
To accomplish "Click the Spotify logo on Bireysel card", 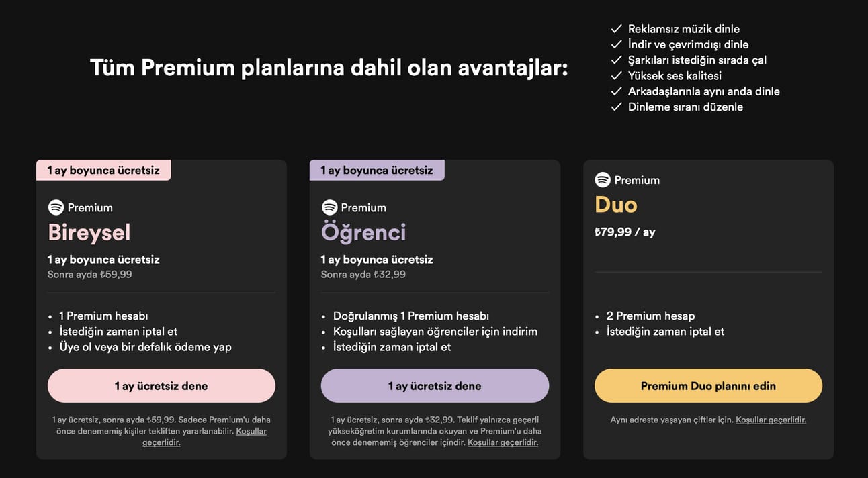I will click(56, 207).
